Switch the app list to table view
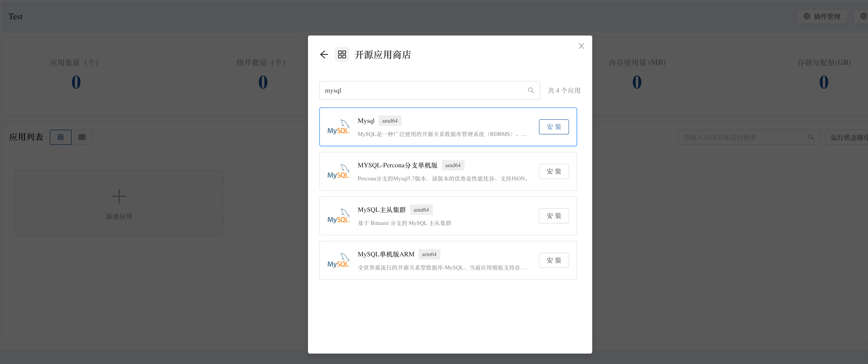Screen dimensions: 868x364 click(x=82, y=137)
